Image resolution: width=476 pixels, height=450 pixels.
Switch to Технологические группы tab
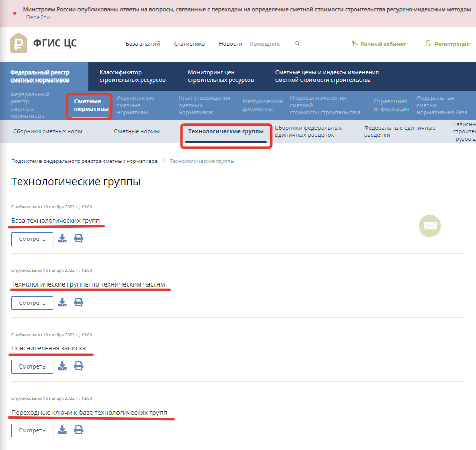pyautogui.click(x=226, y=132)
